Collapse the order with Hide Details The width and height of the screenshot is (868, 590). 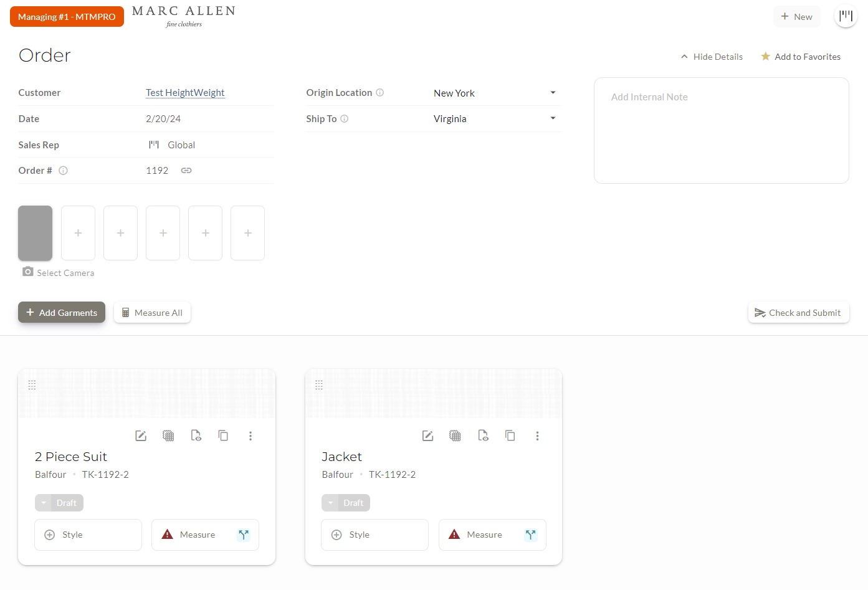pyautogui.click(x=712, y=57)
